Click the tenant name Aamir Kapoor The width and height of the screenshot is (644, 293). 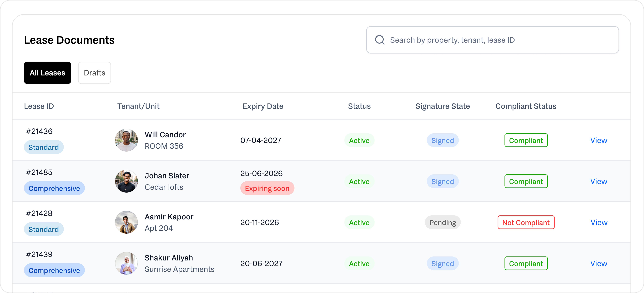coord(169,217)
